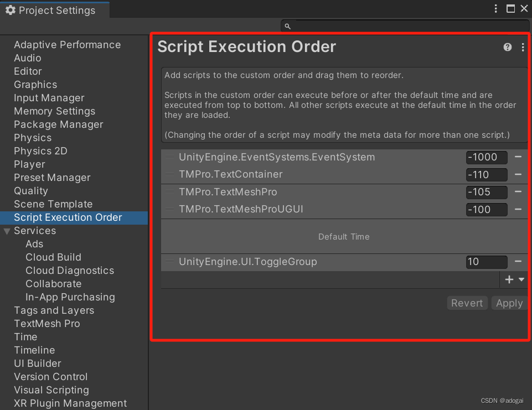Select the TMPro.TextMeshProUGUI script name
The height and width of the screenshot is (410, 532).
[241, 209]
